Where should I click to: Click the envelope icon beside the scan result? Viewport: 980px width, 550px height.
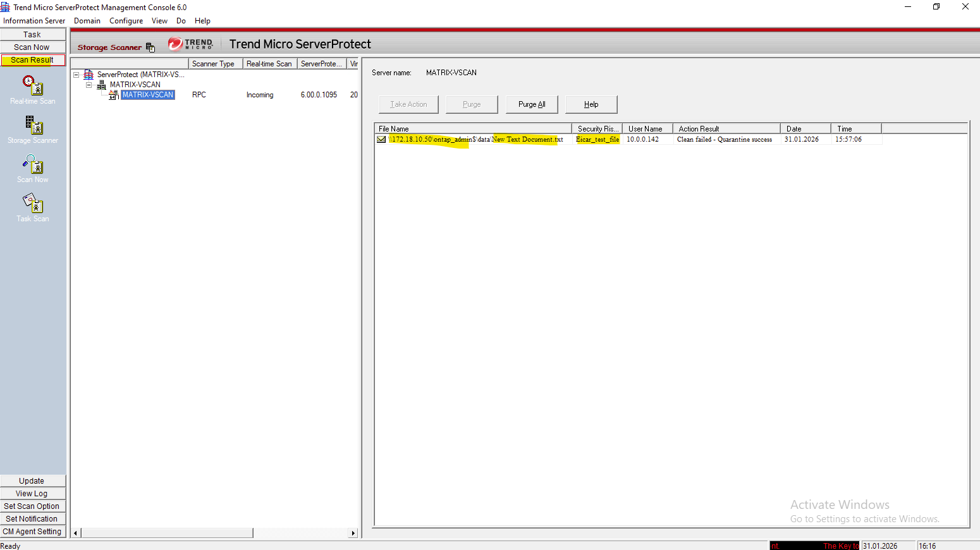381,139
